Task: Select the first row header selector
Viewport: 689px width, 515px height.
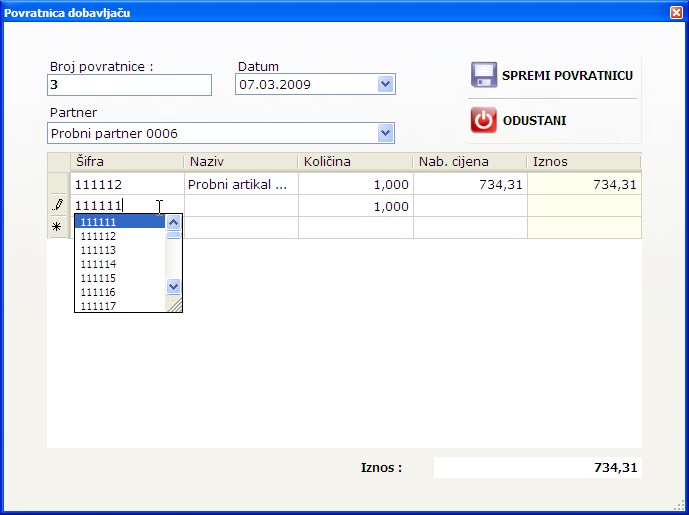Action: pos(57,184)
